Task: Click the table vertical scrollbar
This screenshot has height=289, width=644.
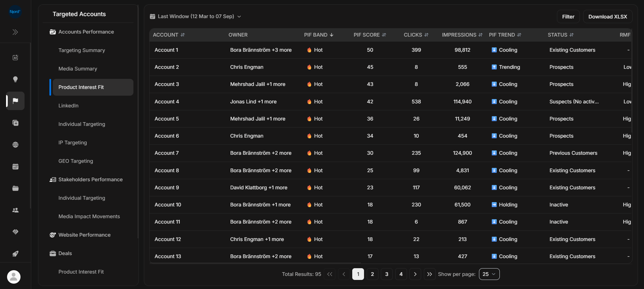Action: click(x=632, y=81)
